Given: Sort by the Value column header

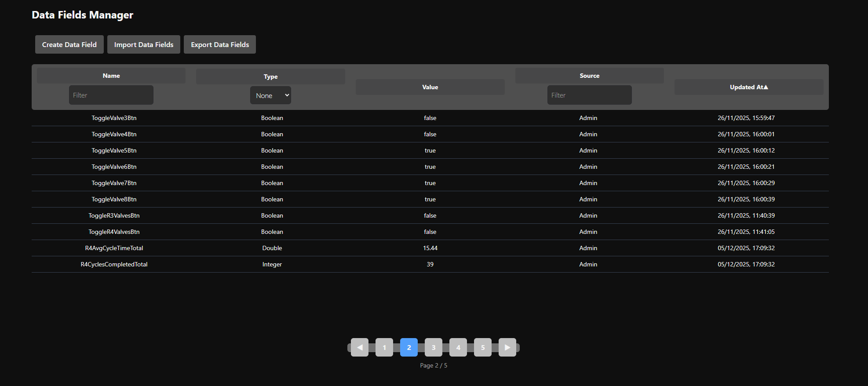Looking at the screenshot, I should 430,87.
